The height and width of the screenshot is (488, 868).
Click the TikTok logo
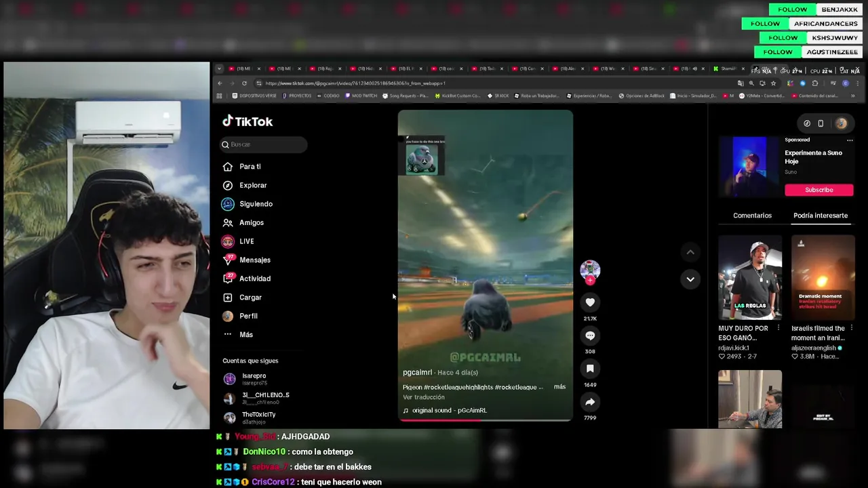tap(248, 121)
